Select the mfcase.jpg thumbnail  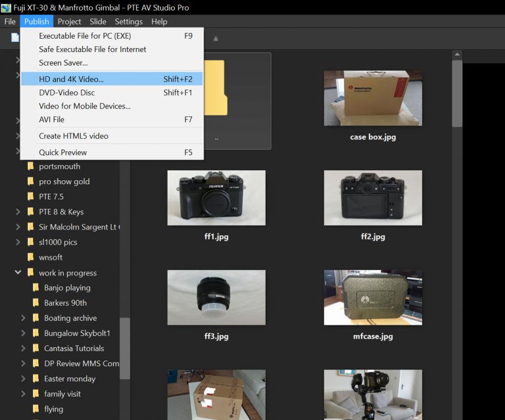click(x=373, y=297)
